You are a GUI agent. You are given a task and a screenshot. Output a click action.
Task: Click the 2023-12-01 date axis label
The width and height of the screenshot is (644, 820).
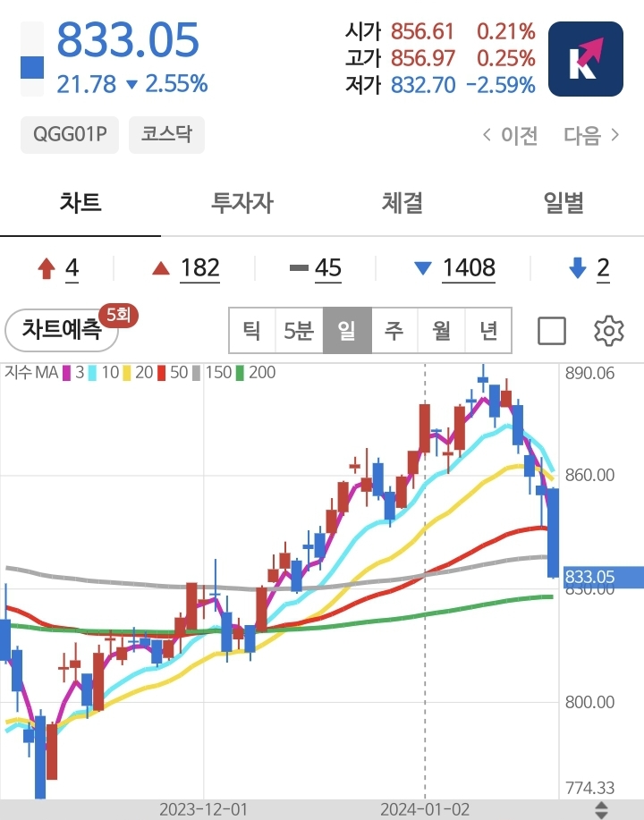pos(203,809)
